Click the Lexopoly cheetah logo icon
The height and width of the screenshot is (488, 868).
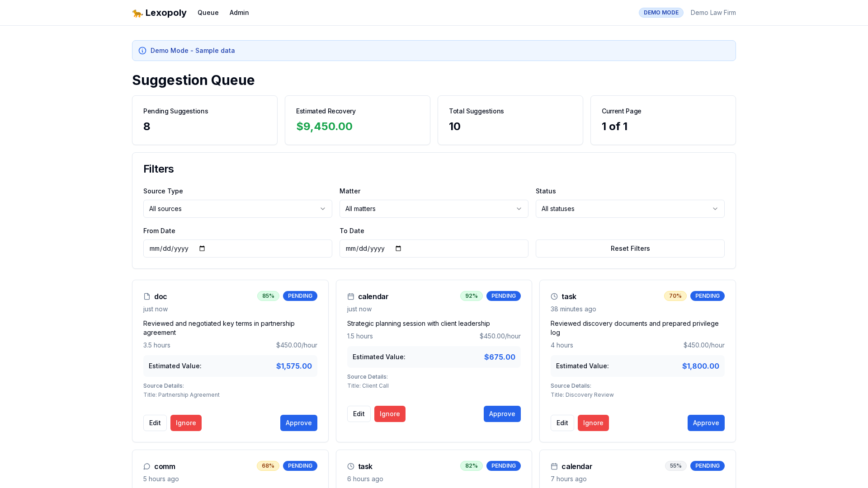click(x=137, y=13)
